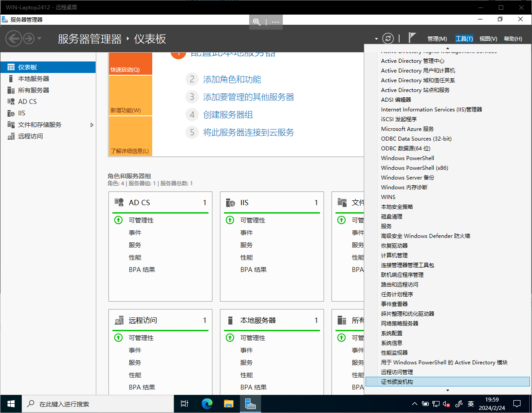Click 事件 in the AD CS tile
The image size is (532, 413).
[135, 233]
